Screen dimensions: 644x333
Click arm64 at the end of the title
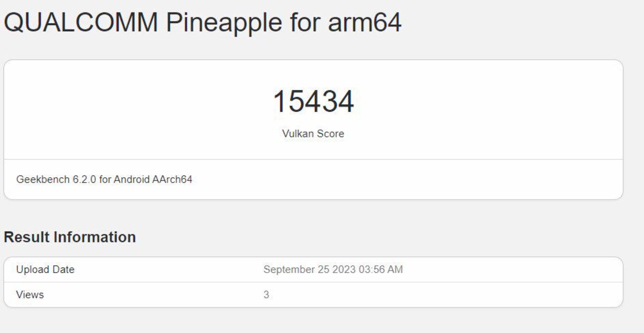[x=364, y=22]
